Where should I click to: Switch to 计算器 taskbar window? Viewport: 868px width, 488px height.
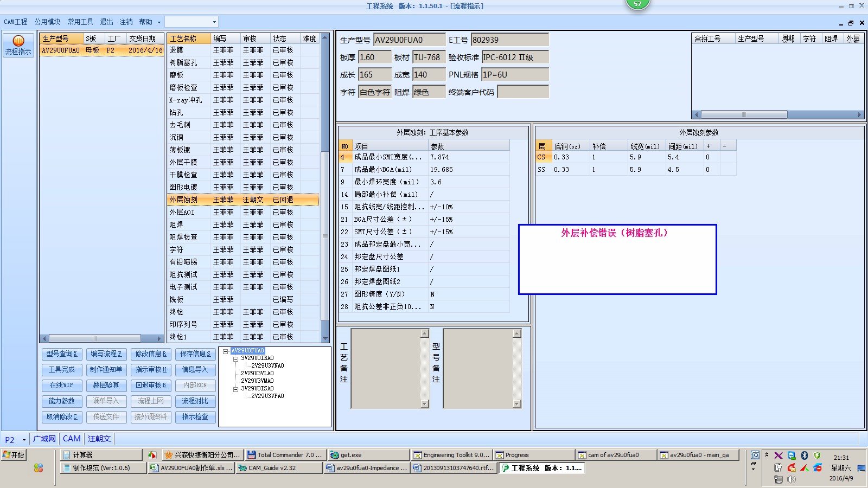(101, 455)
